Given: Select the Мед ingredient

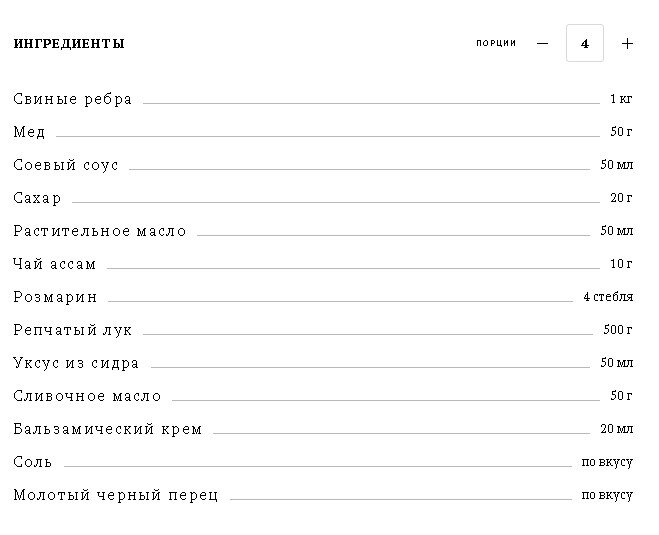Looking at the screenshot, I should (29, 132).
